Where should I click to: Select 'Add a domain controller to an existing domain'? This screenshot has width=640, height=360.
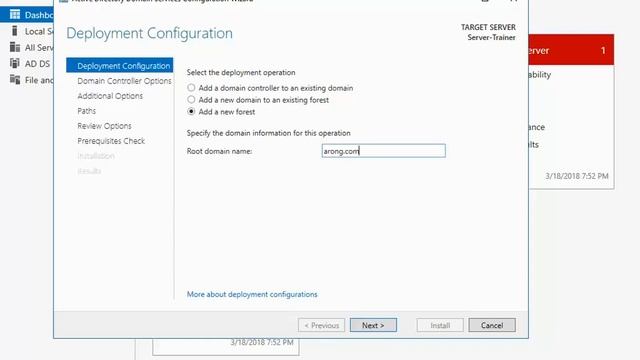pos(191,88)
